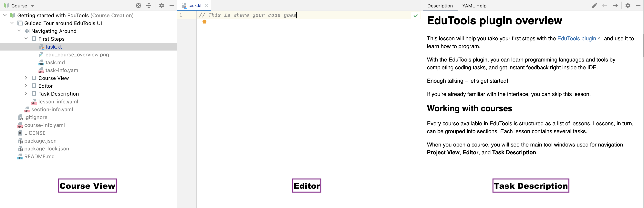
Task: Click the Navigating Around lesson grid icon
Action: 27,31
